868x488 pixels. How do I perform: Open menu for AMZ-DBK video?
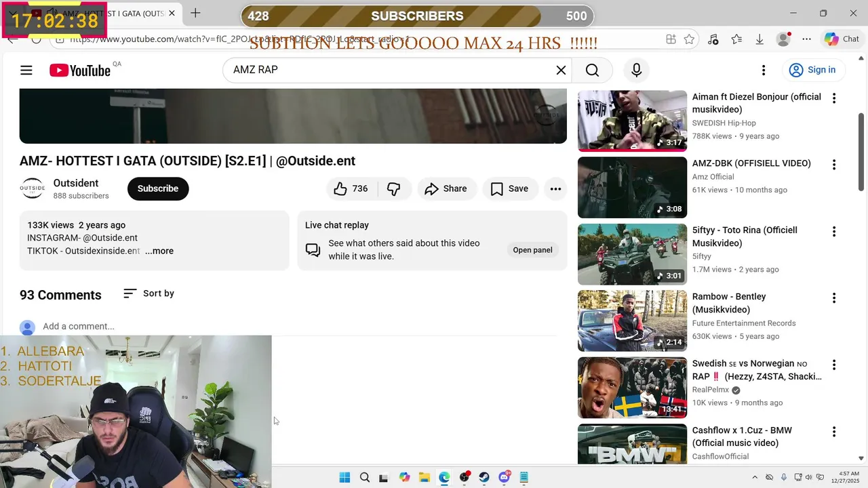(834, 165)
